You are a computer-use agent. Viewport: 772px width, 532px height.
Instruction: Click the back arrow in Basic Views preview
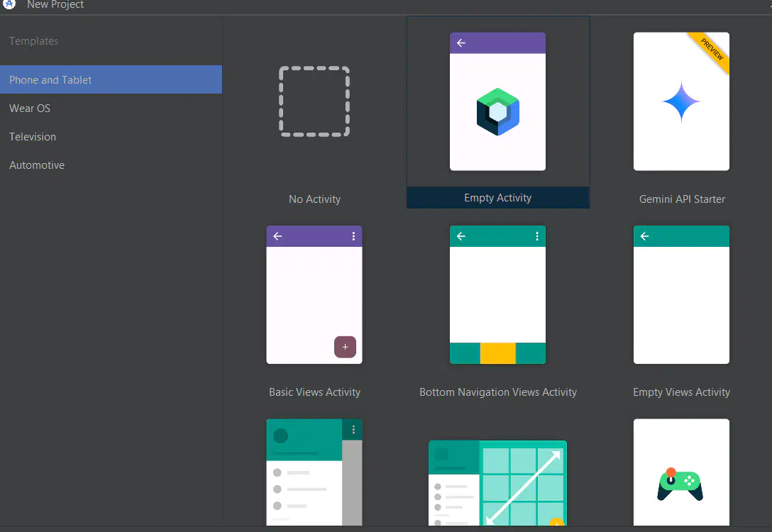(277, 236)
